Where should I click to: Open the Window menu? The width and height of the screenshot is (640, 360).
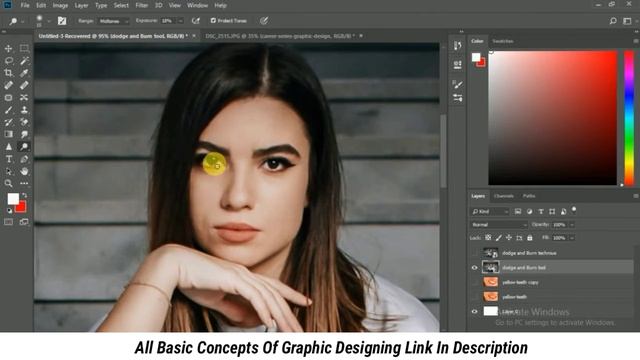click(197, 6)
